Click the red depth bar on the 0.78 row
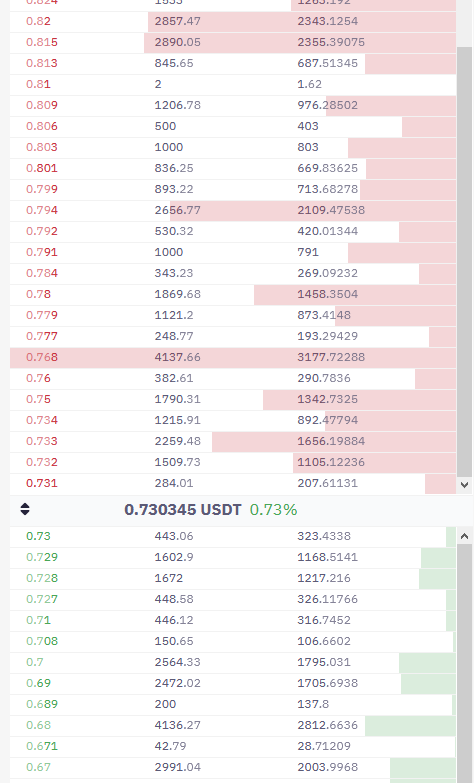 pyautogui.click(x=355, y=294)
